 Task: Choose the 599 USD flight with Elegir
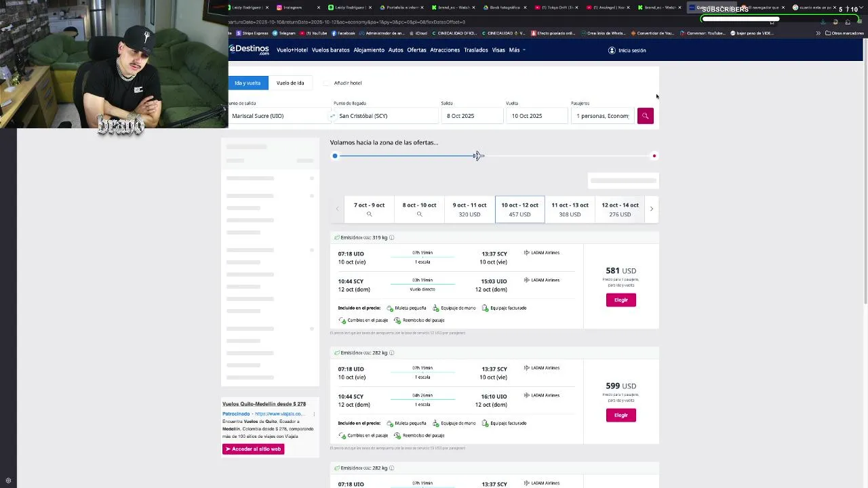[621, 415]
